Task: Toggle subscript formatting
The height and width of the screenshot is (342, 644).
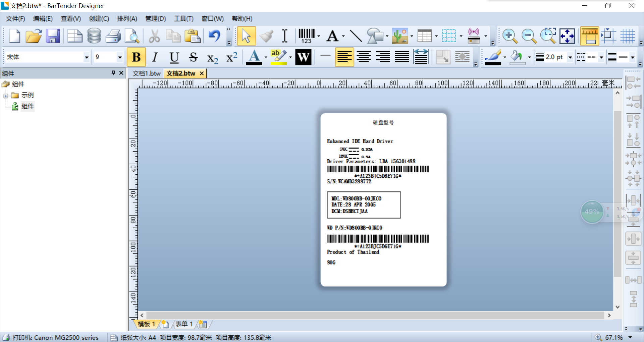Action: (212, 58)
